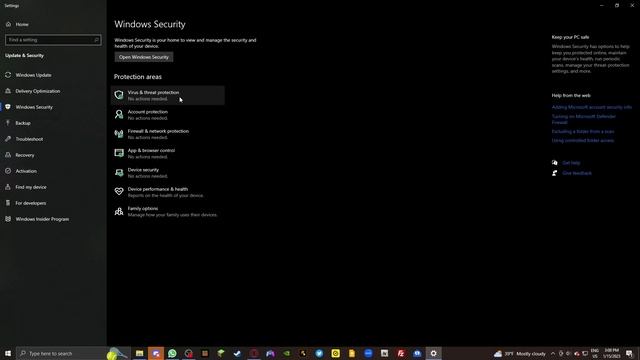Go to Home in Settings sidebar
The image size is (640, 360).
pos(53,24)
